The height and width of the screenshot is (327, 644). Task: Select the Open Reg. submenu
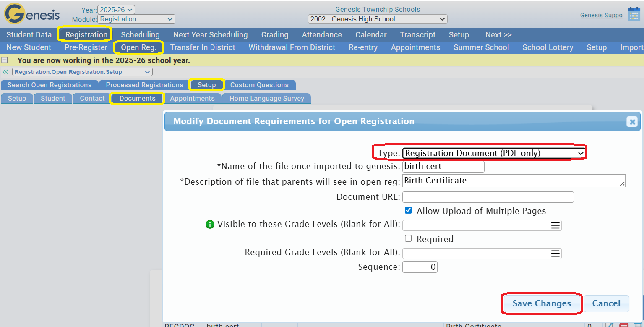coord(138,47)
